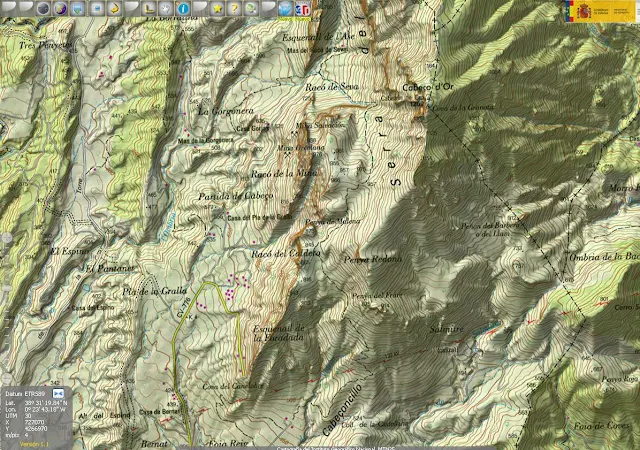Click the Pla de la Gralla label
The width and height of the screenshot is (640, 450).
click(155, 292)
